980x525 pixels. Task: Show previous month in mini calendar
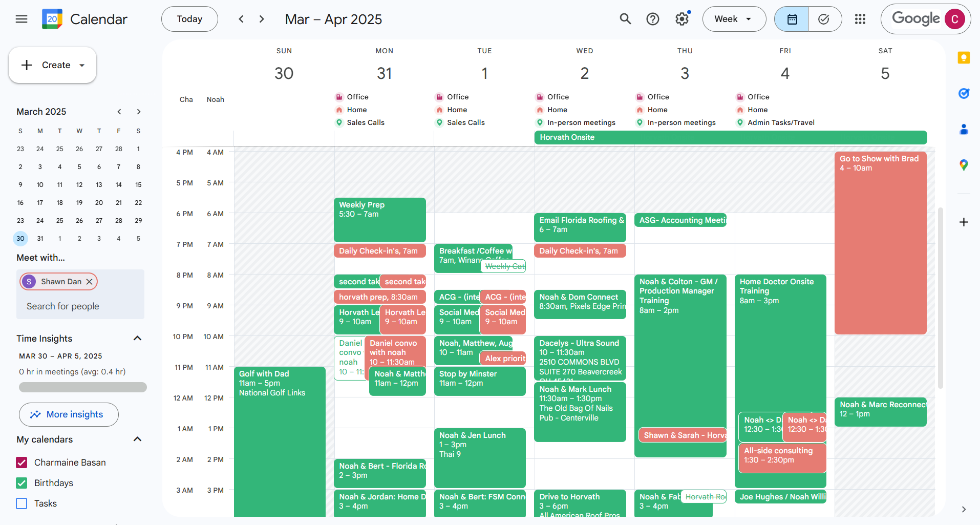click(119, 112)
